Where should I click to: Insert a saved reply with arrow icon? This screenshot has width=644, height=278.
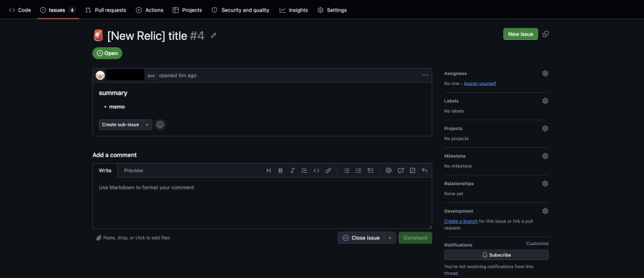[424, 171]
